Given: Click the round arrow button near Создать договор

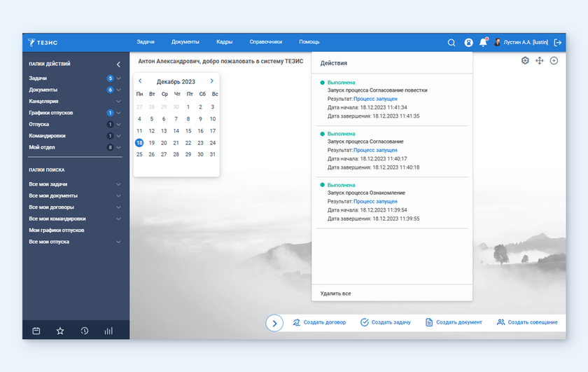Looking at the screenshot, I should pos(274,323).
